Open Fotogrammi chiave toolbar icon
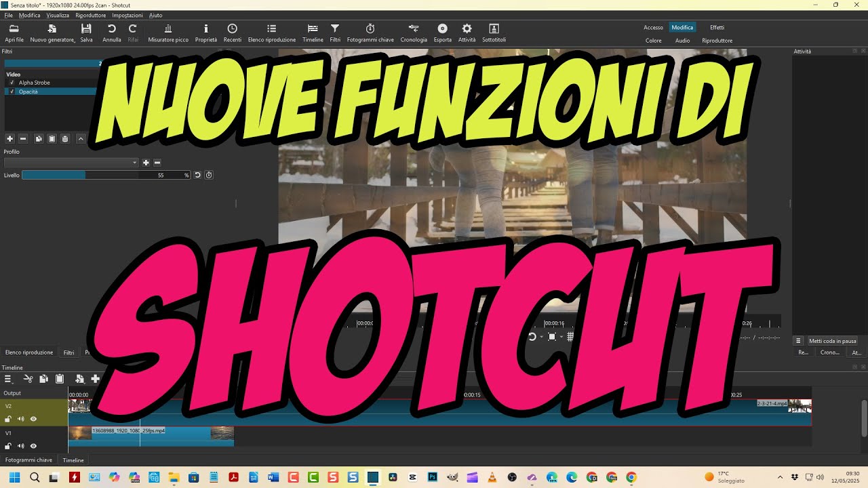Viewport: 868px width, 488px height. tap(370, 33)
